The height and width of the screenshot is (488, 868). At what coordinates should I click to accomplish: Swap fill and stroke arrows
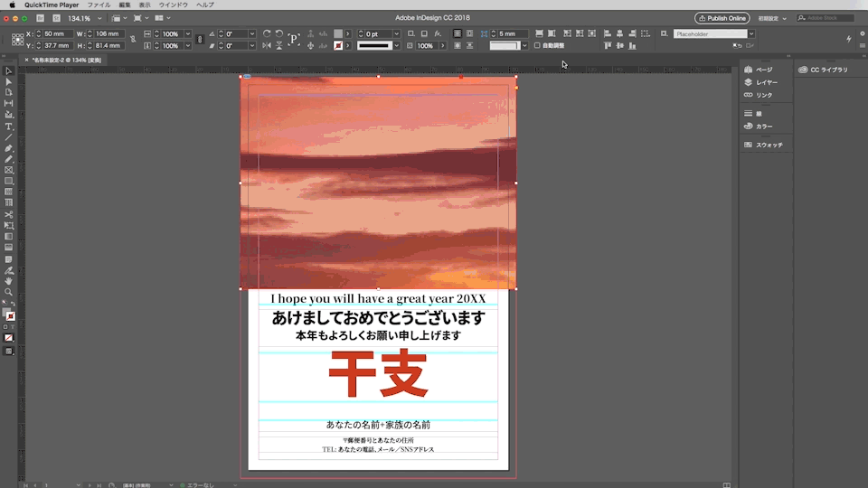[13, 304]
